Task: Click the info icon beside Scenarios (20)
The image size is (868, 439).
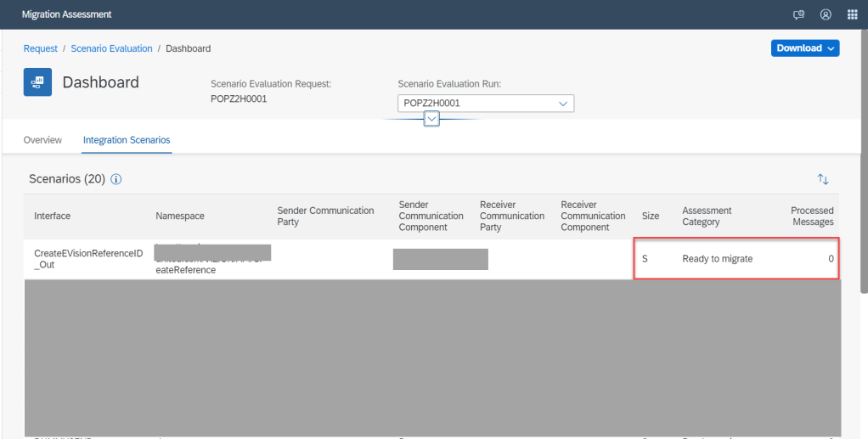Action: tap(116, 179)
